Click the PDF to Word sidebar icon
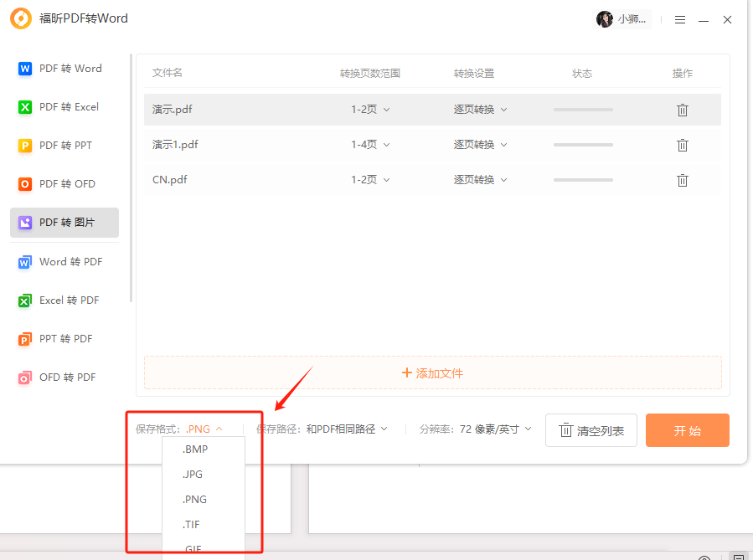The height and width of the screenshot is (560, 753). [x=25, y=69]
